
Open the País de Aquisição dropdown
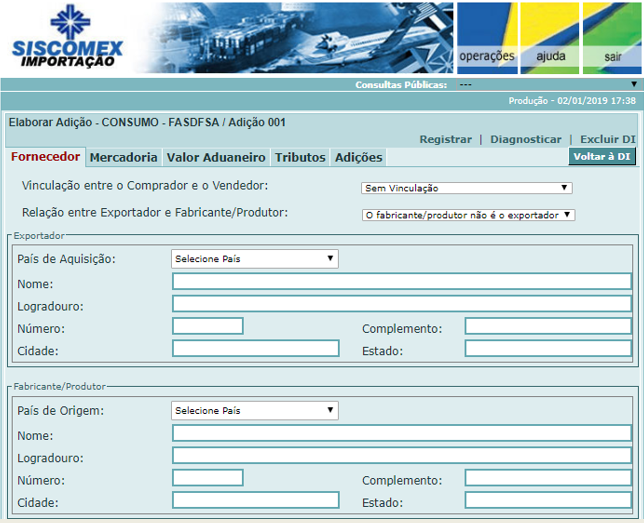(x=255, y=259)
